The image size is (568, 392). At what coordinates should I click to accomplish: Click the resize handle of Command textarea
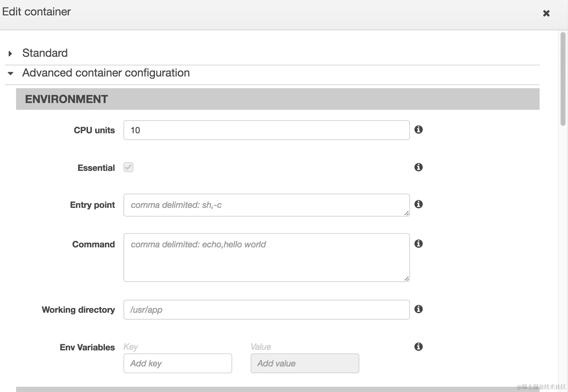pyautogui.click(x=406, y=279)
